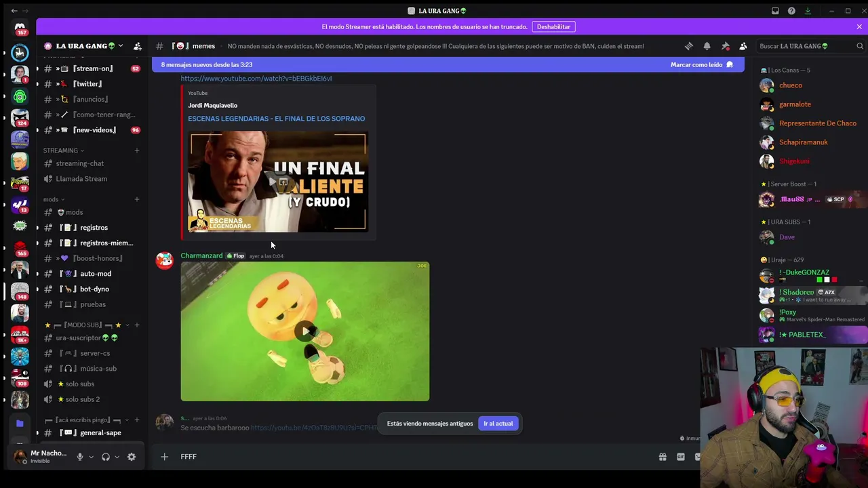The width and height of the screenshot is (868, 488).
Task: Click the search magnifier icon
Action: pyautogui.click(x=860, y=46)
